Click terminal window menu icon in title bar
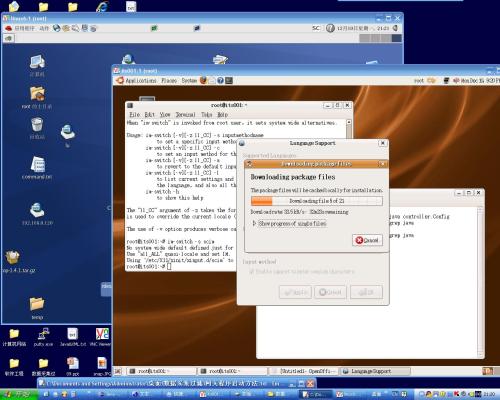The height and width of the screenshot is (400, 500). (130, 105)
